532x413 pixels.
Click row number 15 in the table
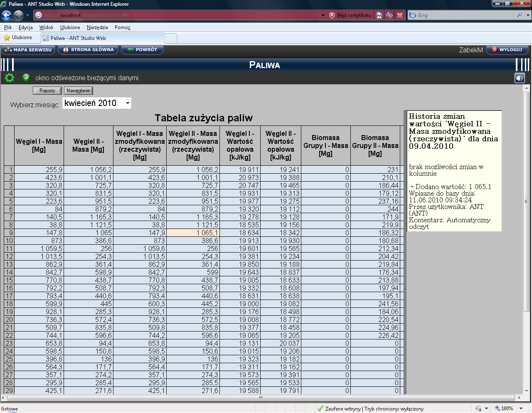(9, 280)
